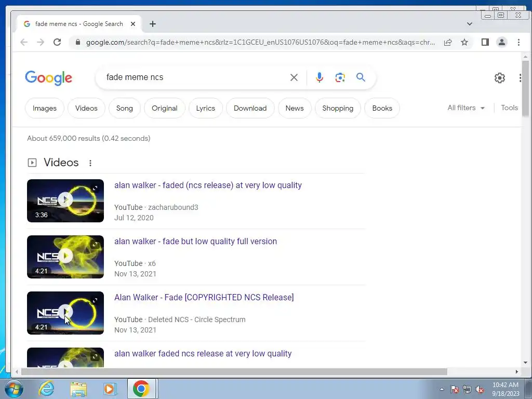The image size is (532, 399).
Task: Open the network tray icon
Action: pyautogui.click(x=467, y=389)
